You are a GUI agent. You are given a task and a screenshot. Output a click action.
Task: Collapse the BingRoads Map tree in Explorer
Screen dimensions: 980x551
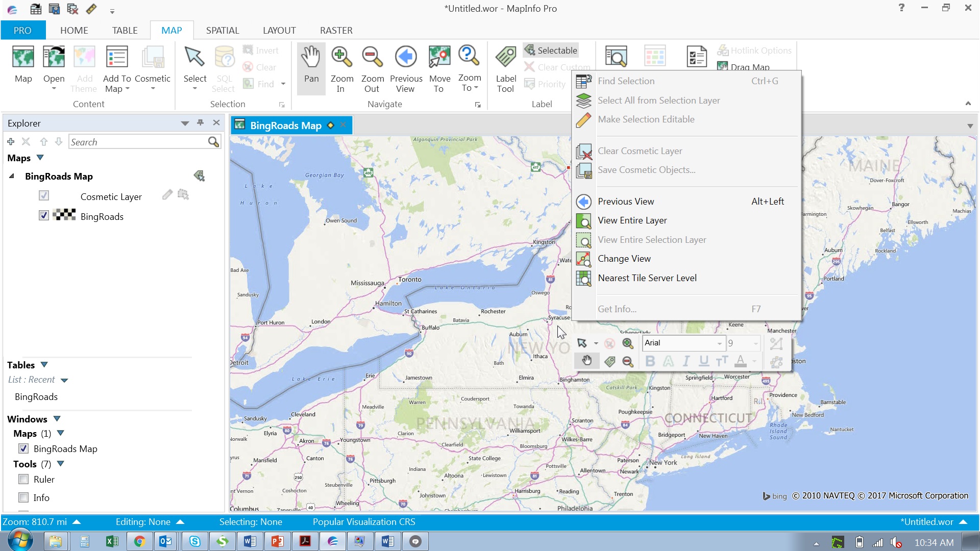click(x=11, y=176)
